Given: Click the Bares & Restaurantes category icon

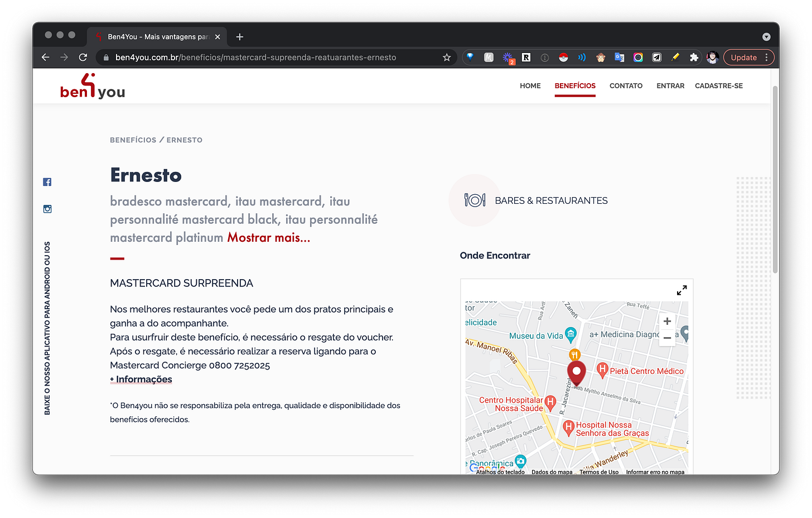Looking at the screenshot, I should (475, 200).
